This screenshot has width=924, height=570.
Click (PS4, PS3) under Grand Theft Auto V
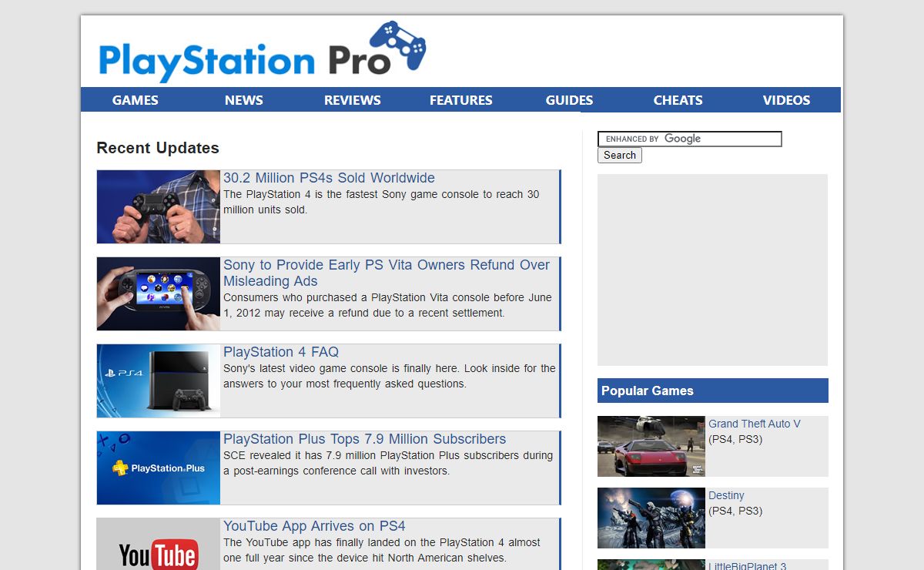[x=735, y=439]
